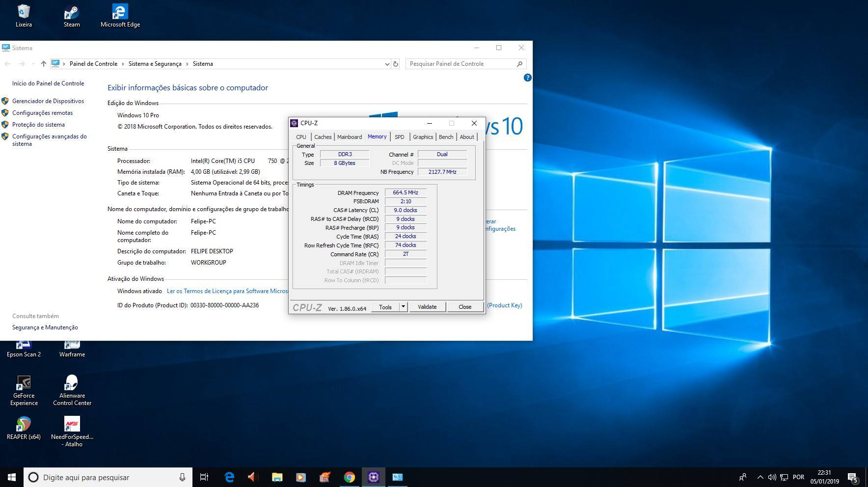Switch to the About tab in CPU-Z
The width and height of the screenshot is (868, 487).
(467, 137)
